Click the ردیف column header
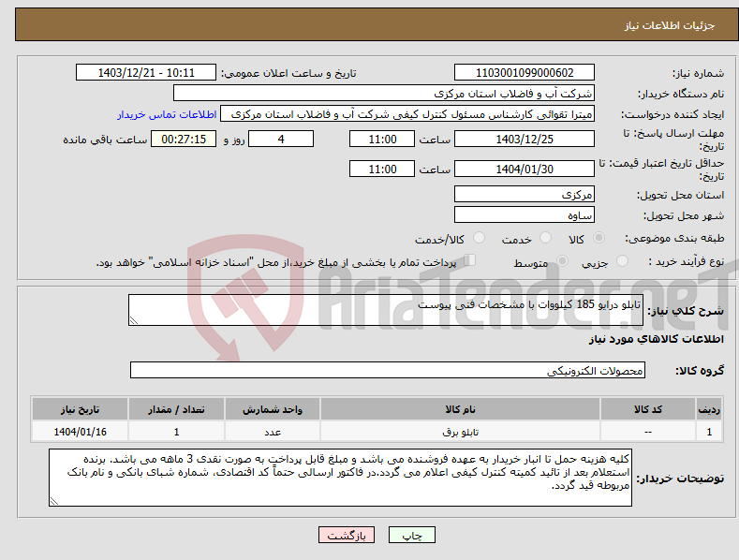739x560 pixels. point(709,409)
